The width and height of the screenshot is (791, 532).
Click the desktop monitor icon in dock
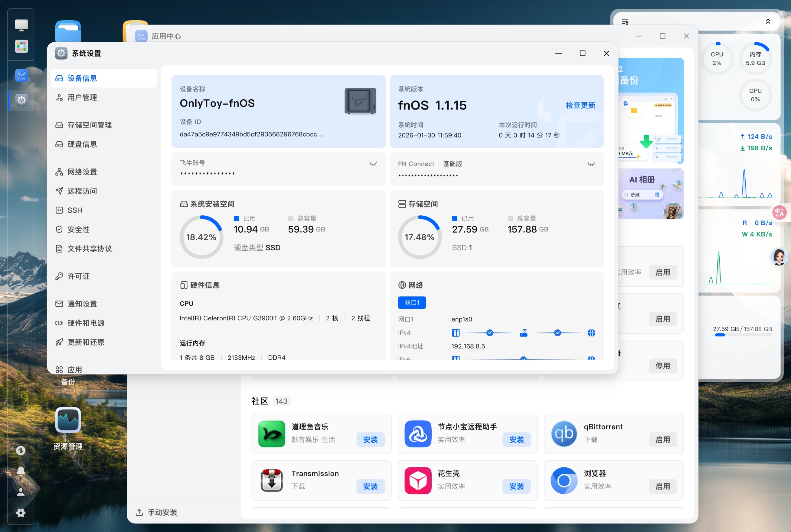click(x=21, y=25)
